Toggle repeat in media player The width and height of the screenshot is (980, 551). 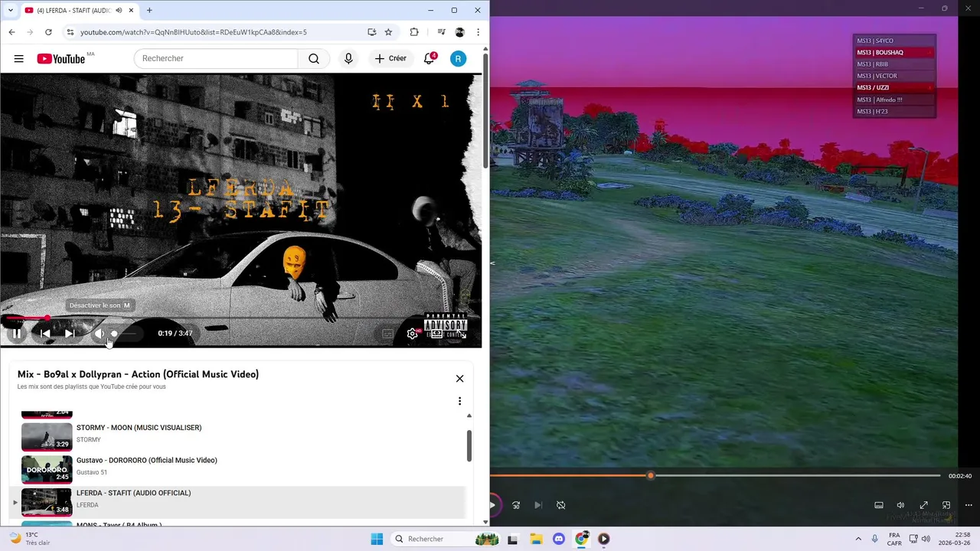click(x=560, y=505)
